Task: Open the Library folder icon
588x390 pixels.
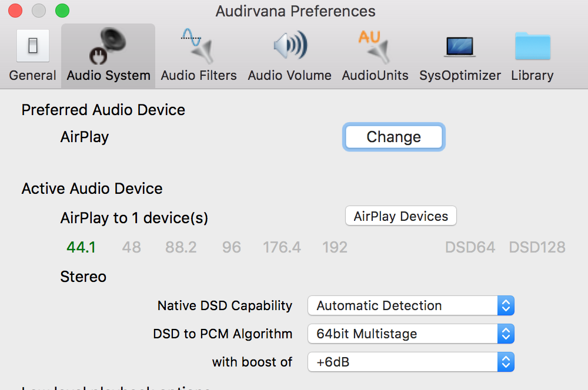Action: tap(532, 46)
